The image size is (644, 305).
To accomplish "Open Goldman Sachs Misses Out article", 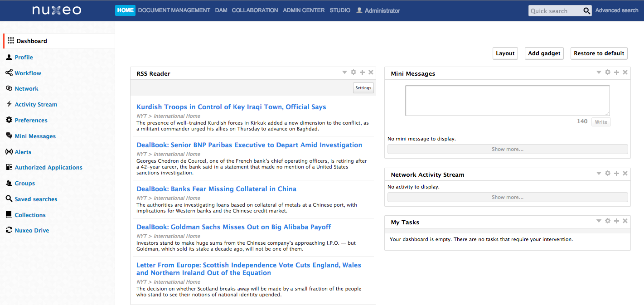I will pyautogui.click(x=234, y=227).
